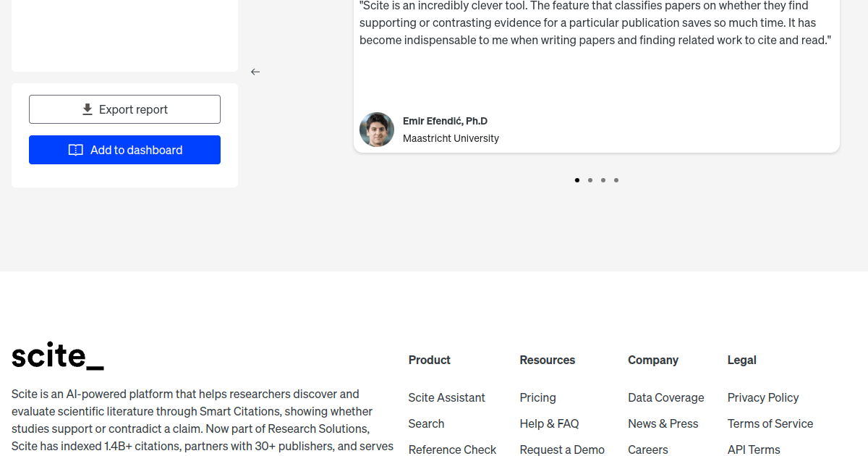Image resolution: width=868 pixels, height=456 pixels.
Task: Click the scite_ logo in footer
Action: [58, 356]
